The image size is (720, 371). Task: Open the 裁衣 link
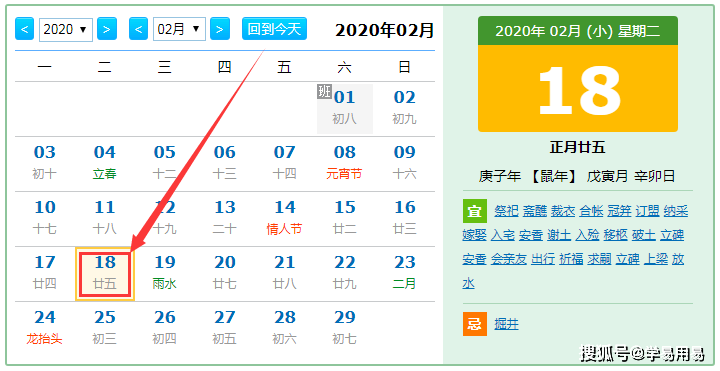click(x=563, y=211)
